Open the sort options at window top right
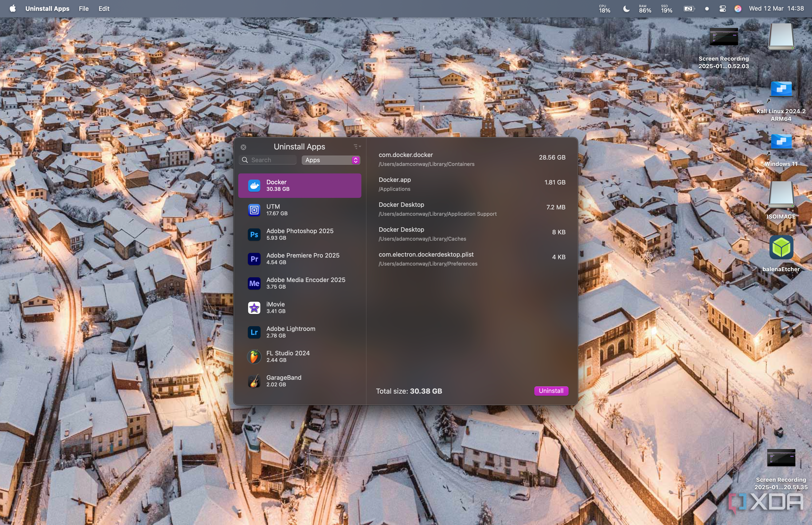Screen dimensions: 812x525 356,146
